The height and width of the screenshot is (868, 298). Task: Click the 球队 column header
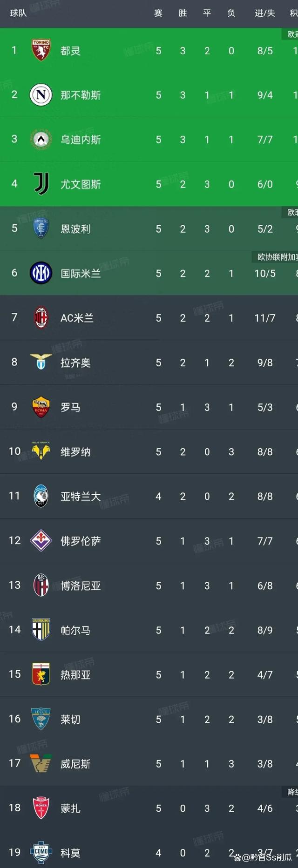18,13
